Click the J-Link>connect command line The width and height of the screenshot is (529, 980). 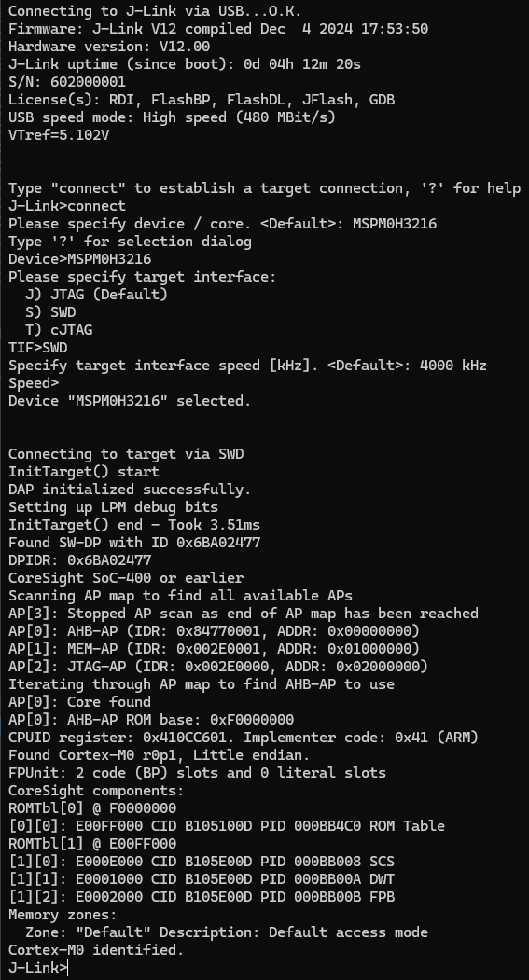pyautogui.click(x=67, y=206)
